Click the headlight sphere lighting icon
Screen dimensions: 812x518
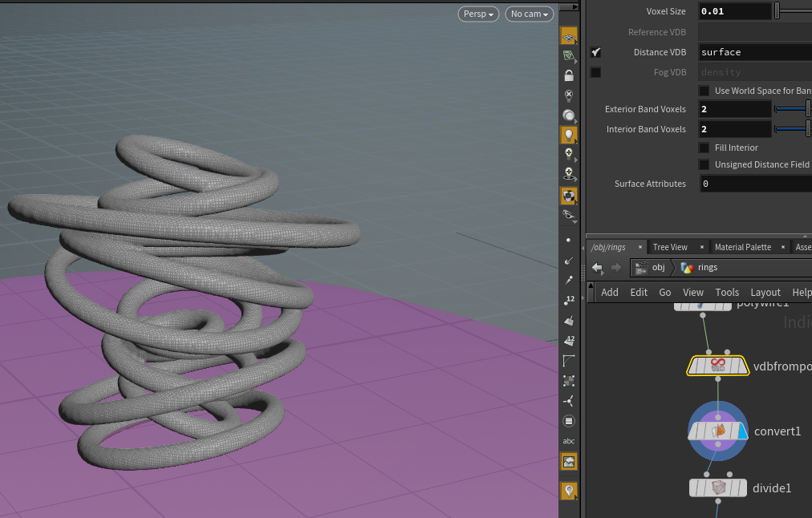(x=569, y=115)
